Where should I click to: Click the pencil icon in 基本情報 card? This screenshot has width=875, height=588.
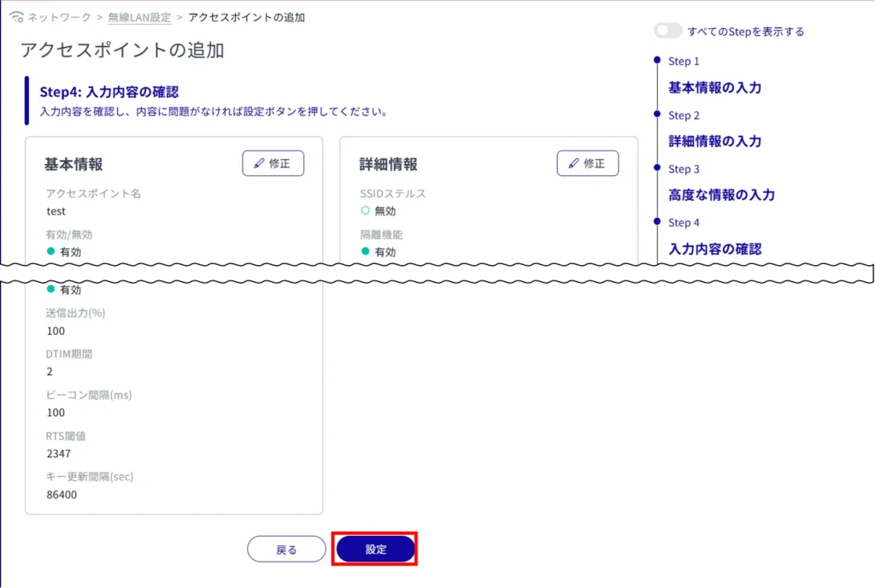260,163
